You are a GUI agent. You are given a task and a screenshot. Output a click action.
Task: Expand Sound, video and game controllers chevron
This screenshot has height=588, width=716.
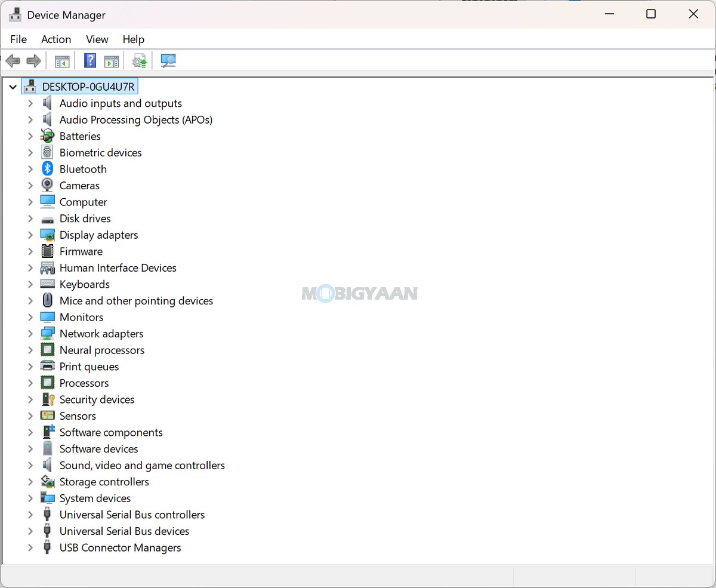(30, 466)
